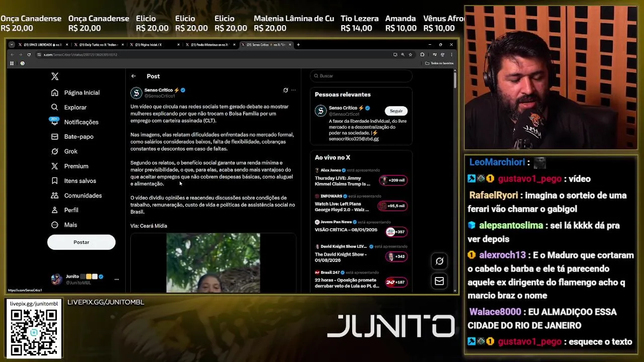Click the floating Grok button
Screen dimensions: 644x362
(x=439, y=261)
